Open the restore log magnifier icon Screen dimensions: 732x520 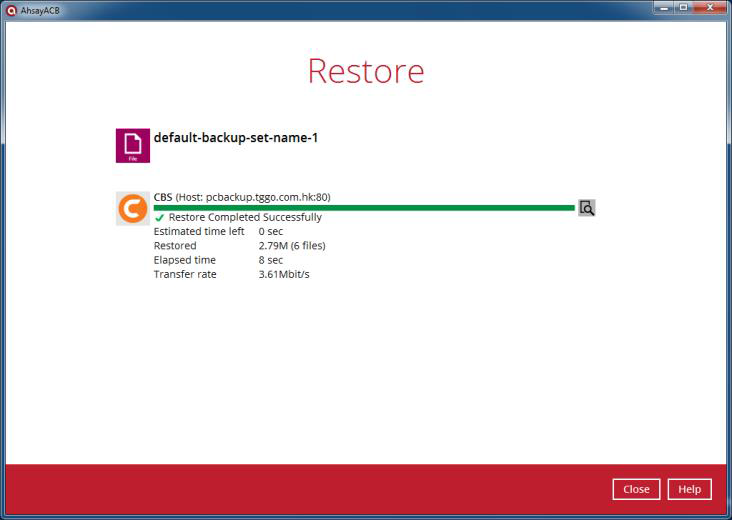pos(587,208)
